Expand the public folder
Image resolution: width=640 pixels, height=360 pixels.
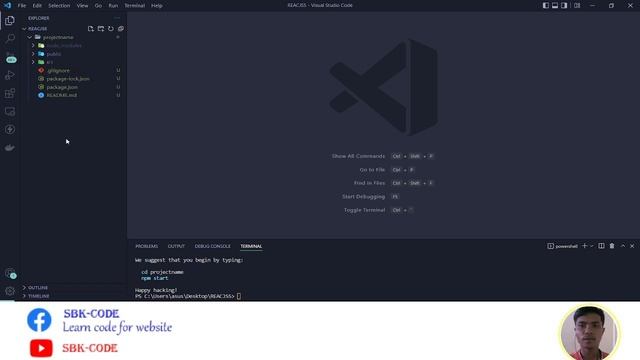tap(73, 54)
